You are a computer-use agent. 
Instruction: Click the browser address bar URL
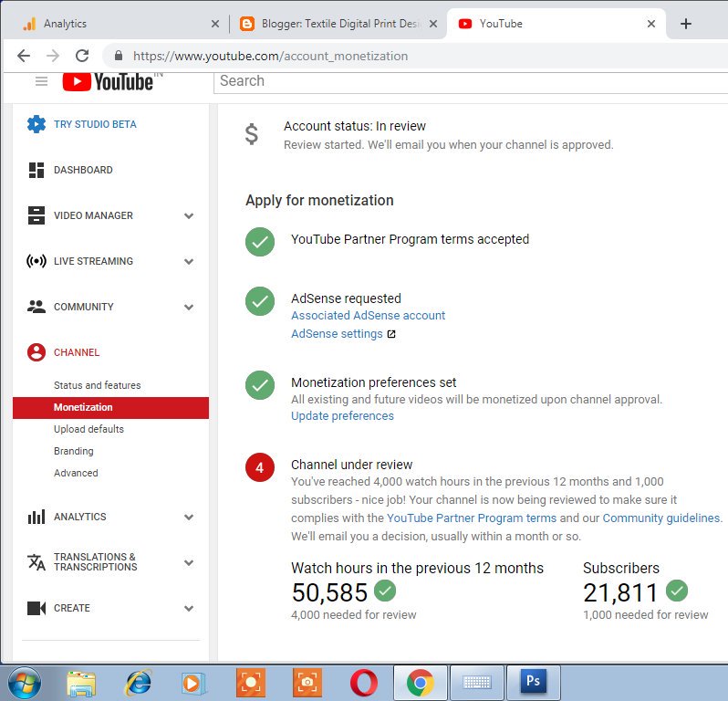(270, 56)
